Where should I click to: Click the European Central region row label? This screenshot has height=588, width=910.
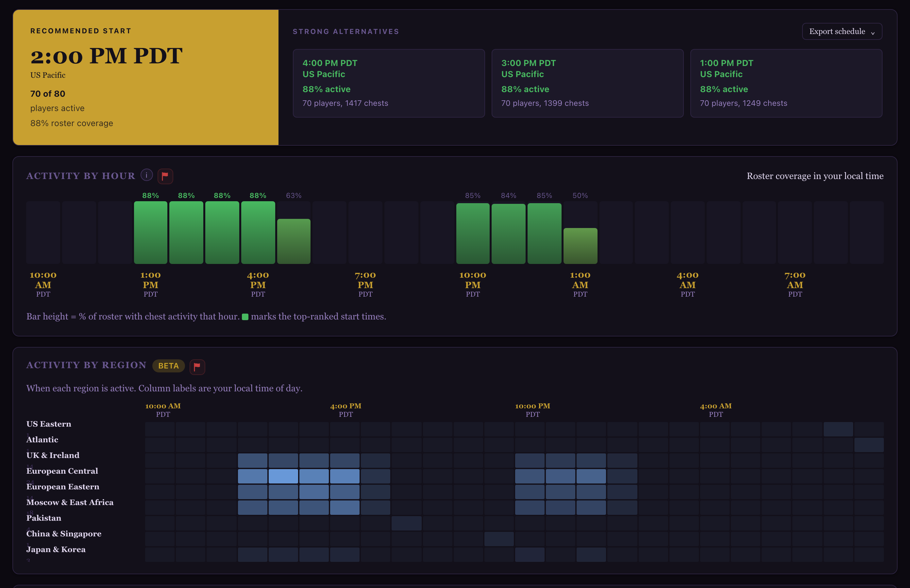pyautogui.click(x=62, y=471)
